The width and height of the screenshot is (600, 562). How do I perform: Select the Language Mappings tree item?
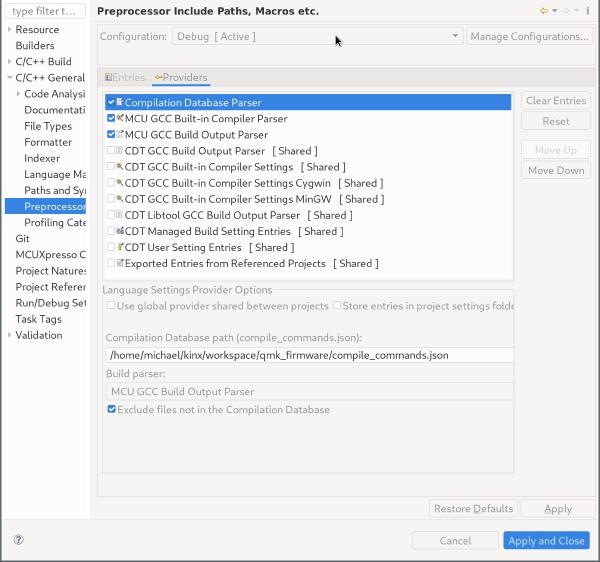point(54,174)
